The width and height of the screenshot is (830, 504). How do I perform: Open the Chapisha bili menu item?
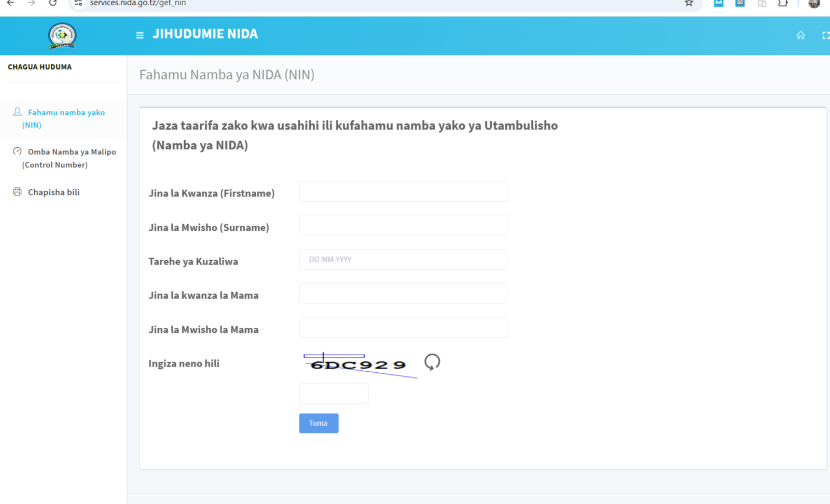pyautogui.click(x=63, y=192)
